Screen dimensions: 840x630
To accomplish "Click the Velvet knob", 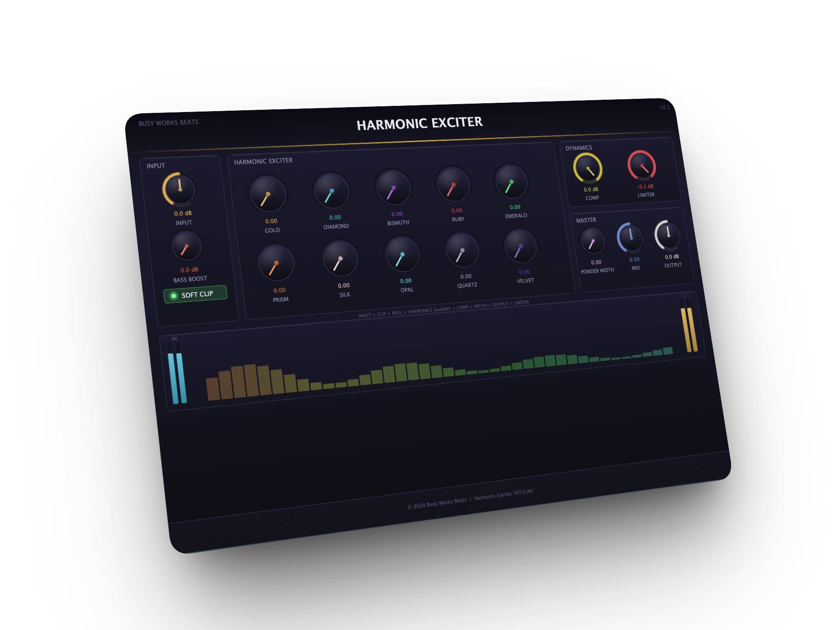I will click(520, 246).
